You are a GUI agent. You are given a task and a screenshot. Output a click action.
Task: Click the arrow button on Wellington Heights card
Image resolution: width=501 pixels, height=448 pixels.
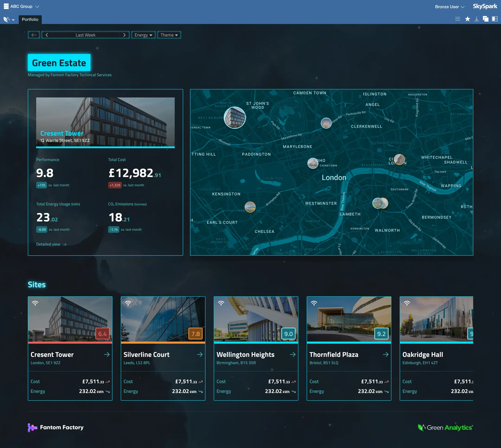pyautogui.click(x=293, y=354)
